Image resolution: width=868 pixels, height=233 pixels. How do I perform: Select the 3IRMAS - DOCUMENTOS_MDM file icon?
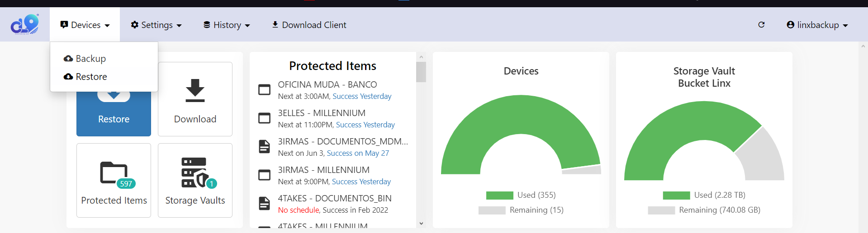pos(264,147)
